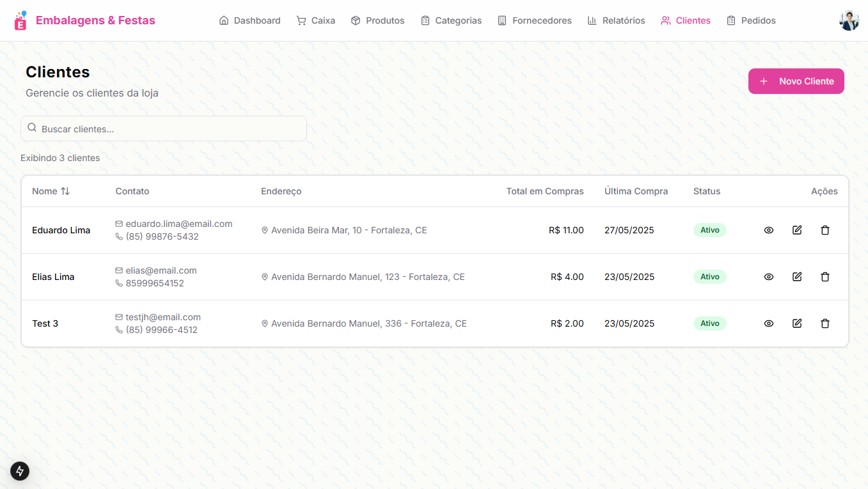Go to the Produtos section
Screen dimensions: 868x489
coord(377,20)
